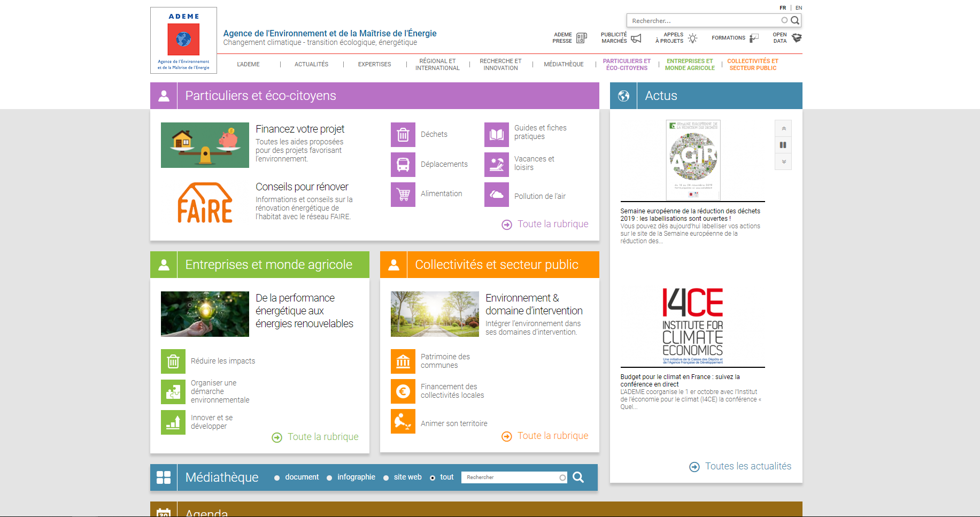Show next news with the down chevron
Image resolution: width=980 pixels, height=517 pixels.
783,161
